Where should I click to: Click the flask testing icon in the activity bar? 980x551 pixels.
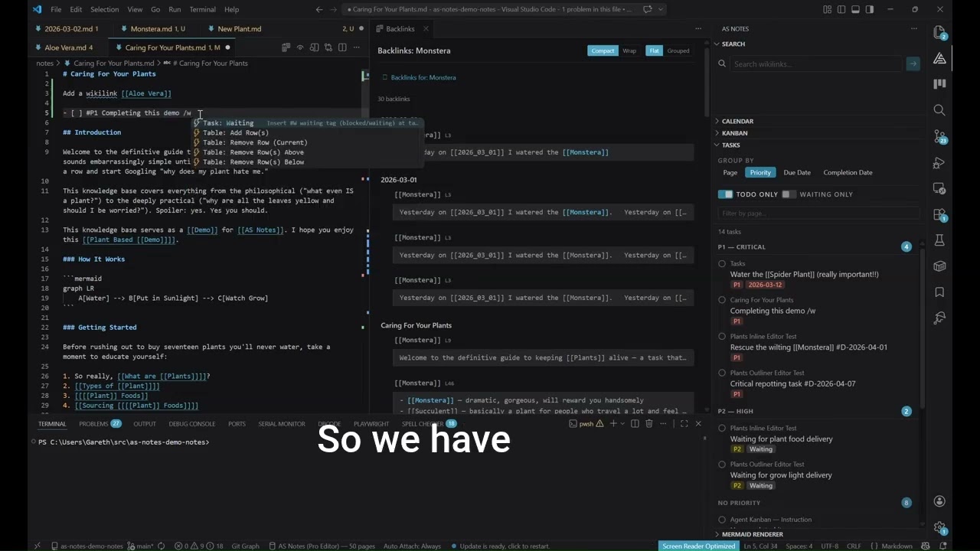pyautogui.click(x=939, y=240)
